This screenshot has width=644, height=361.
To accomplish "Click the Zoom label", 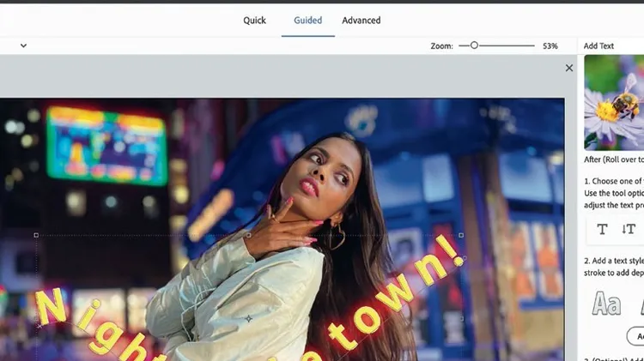I will [441, 46].
